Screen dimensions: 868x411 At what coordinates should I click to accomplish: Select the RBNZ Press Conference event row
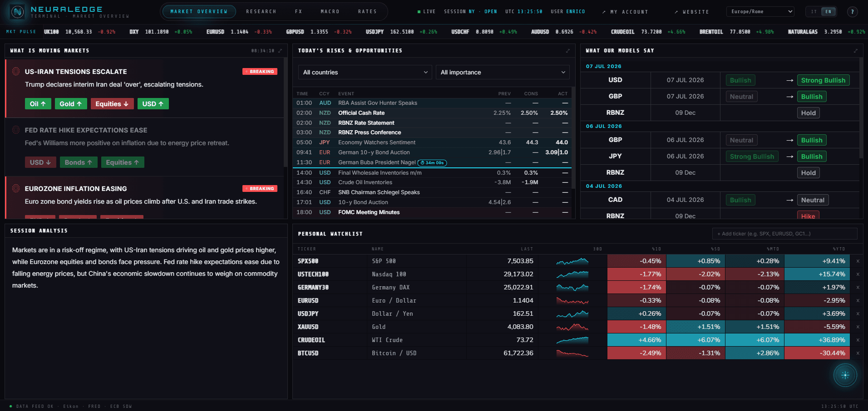pyautogui.click(x=432, y=132)
